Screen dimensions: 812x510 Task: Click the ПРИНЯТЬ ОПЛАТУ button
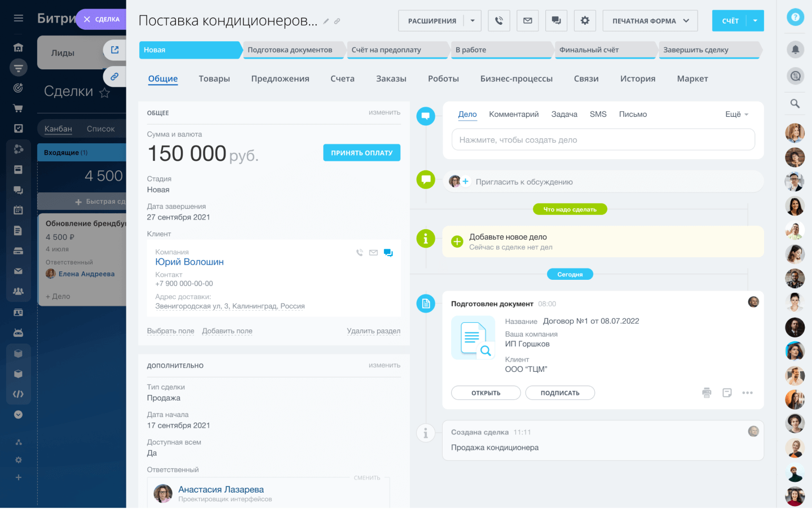coord(361,152)
